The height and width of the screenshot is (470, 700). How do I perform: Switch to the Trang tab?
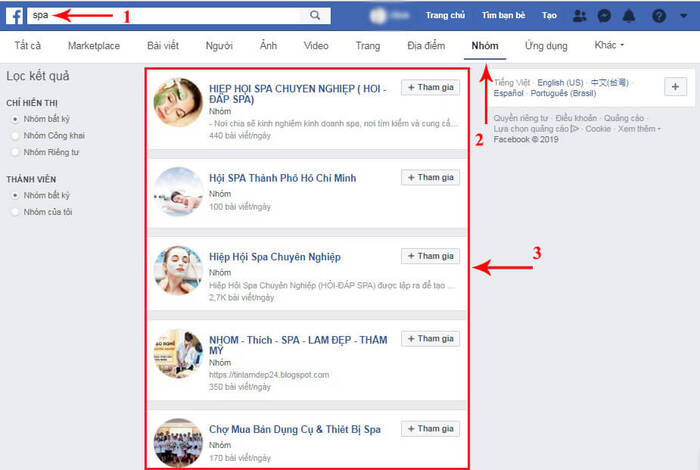(x=368, y=46)
